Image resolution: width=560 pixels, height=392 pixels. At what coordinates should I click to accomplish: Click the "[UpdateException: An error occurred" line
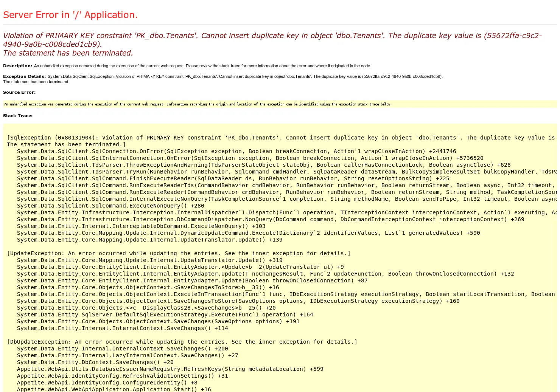[179, 253]
